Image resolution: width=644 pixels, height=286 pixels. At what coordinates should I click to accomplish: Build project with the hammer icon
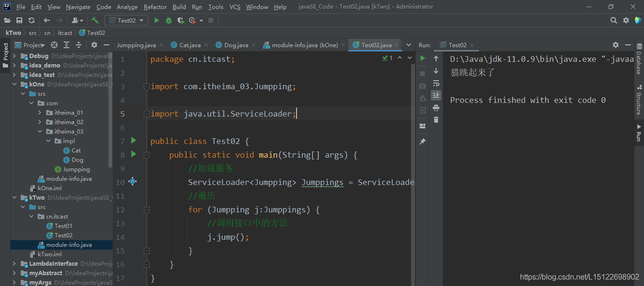point(95,20)
